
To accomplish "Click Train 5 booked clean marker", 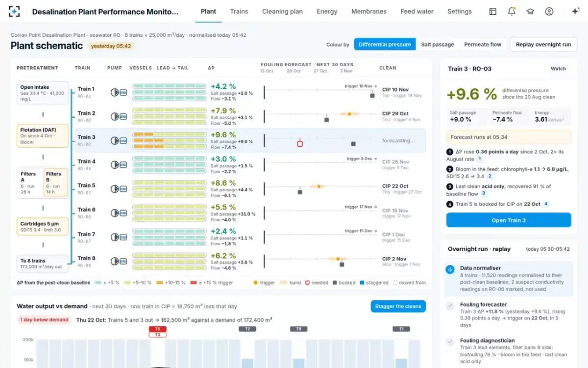I will (x=300, y=192).
